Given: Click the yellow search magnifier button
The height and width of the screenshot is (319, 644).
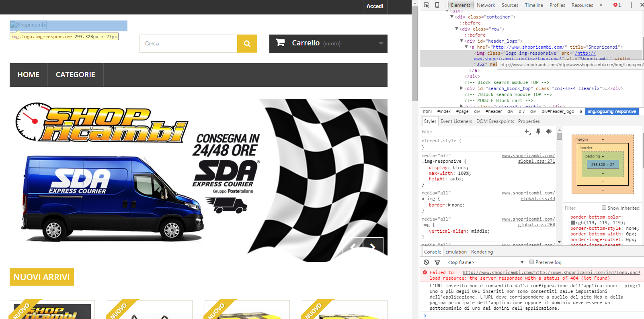Looking at the screenshot, I should (247, 43).
